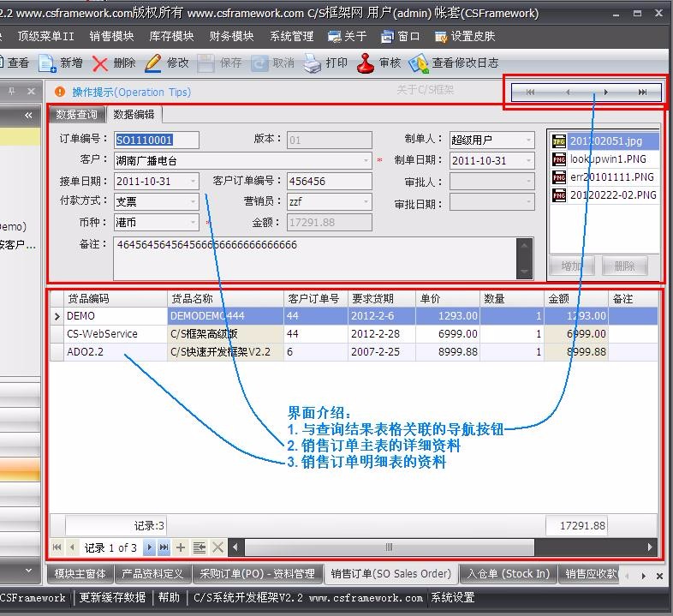Collapse left panel with double-chevron icon
673x616 pixels.
29,115
